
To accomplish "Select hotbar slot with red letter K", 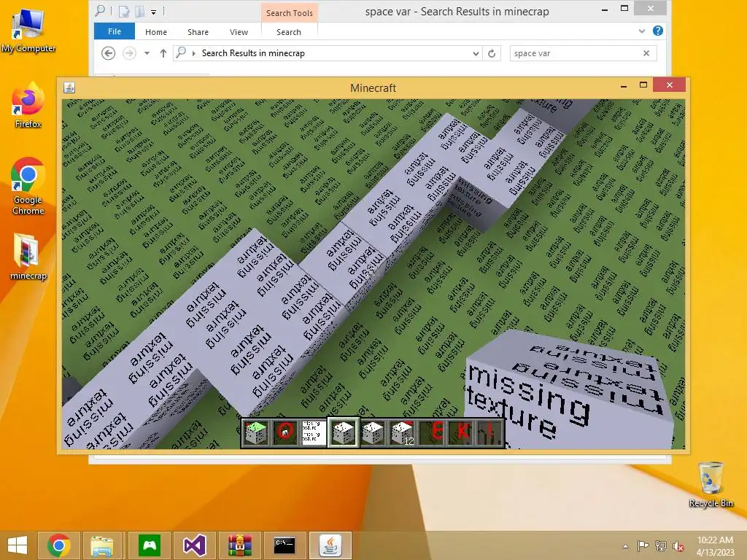I will click(460, 432).
